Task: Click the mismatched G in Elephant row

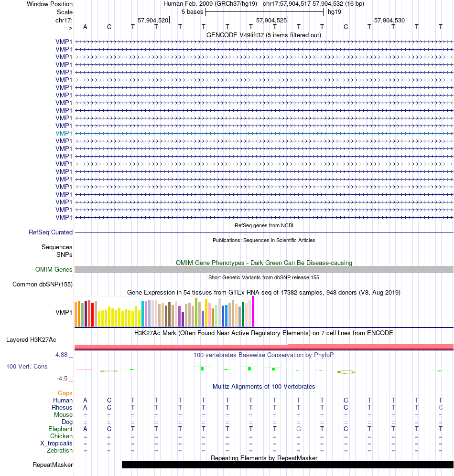Action: pos(298,429)
